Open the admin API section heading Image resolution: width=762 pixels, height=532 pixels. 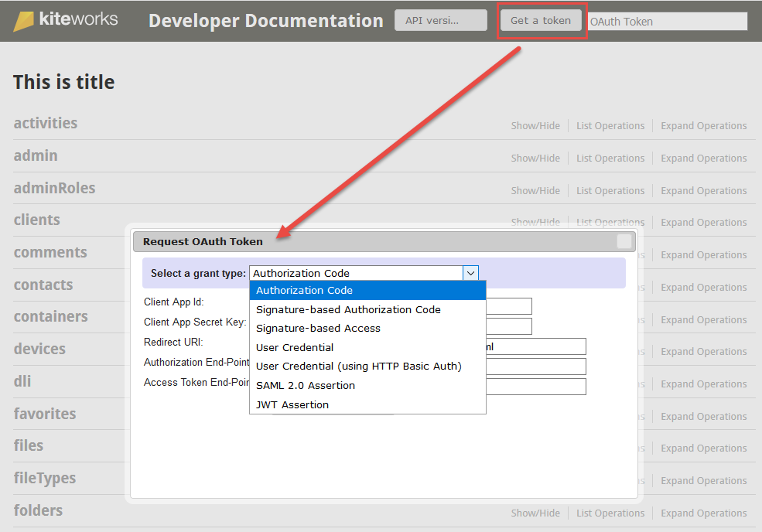(x=36, y=155)
